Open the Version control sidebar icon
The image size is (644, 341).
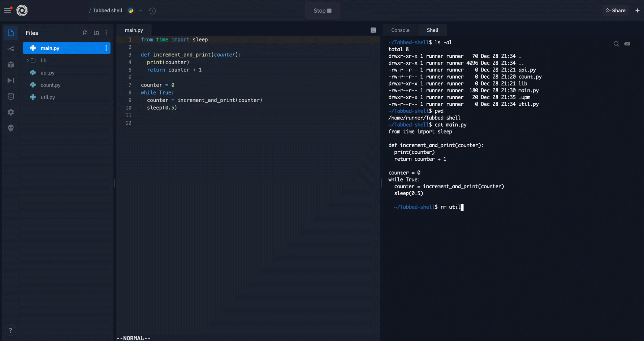point(11,49)
